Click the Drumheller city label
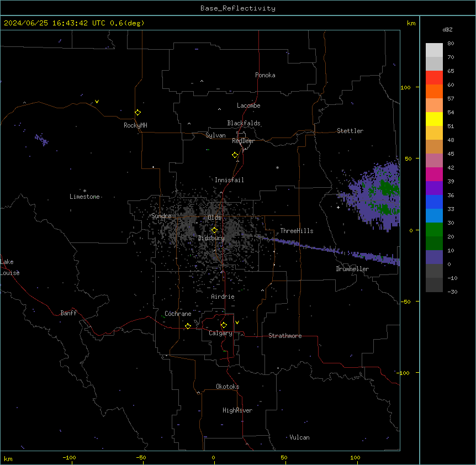 (352, 269)
